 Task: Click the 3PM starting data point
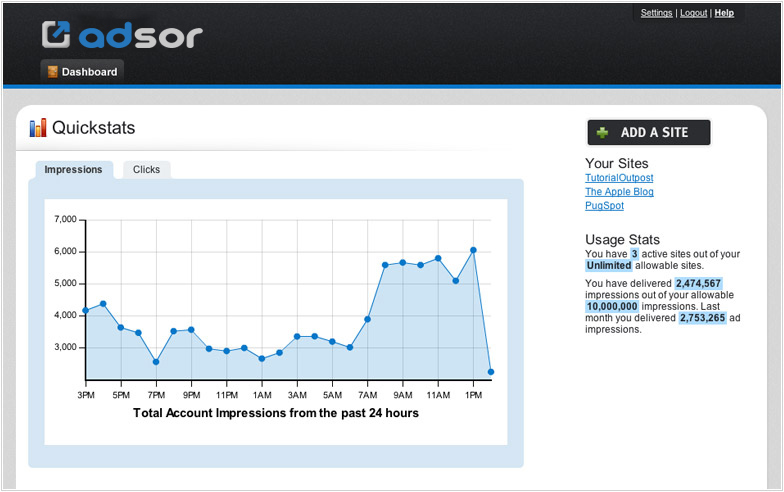tap(86, 310)
